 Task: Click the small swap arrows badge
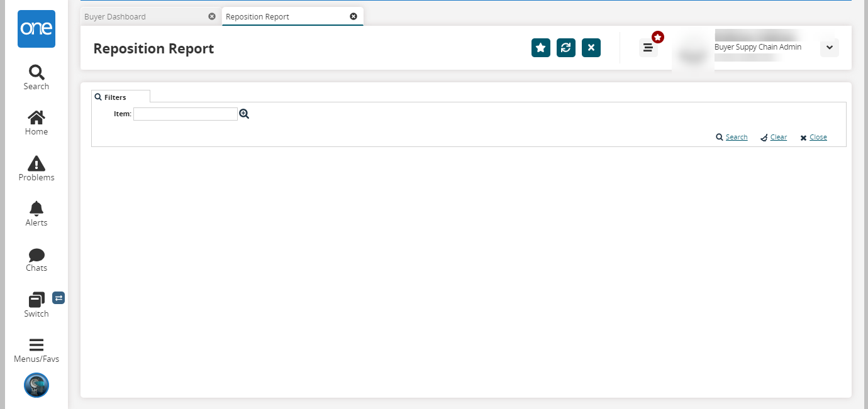(x=58, y=298)
